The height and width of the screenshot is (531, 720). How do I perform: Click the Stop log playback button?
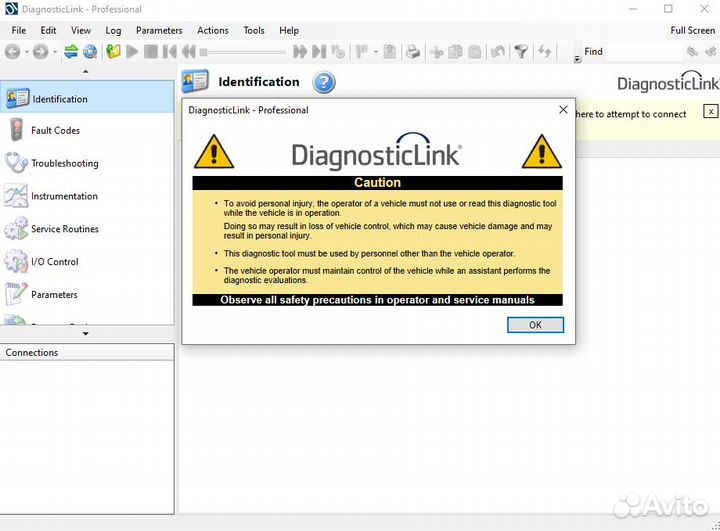(151, 51)
